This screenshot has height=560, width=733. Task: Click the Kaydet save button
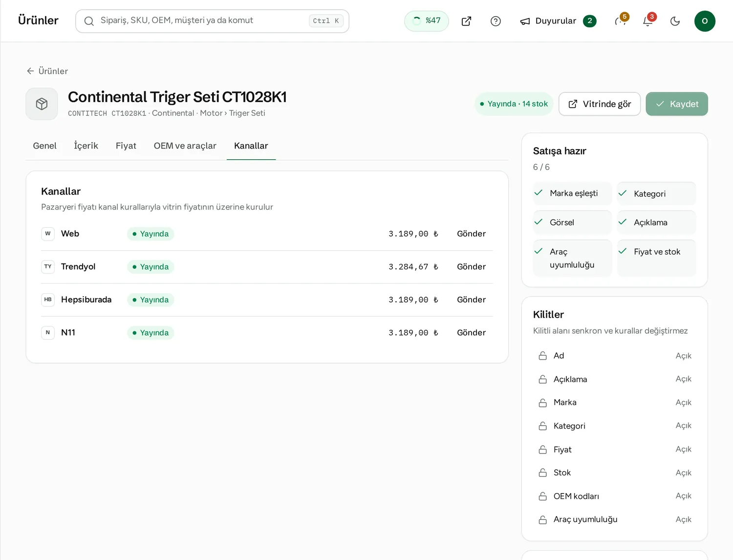[677, 104]
